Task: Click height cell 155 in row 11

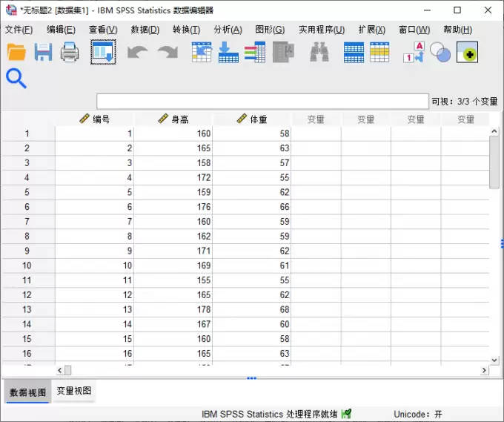Action: (x=173, y=280)
